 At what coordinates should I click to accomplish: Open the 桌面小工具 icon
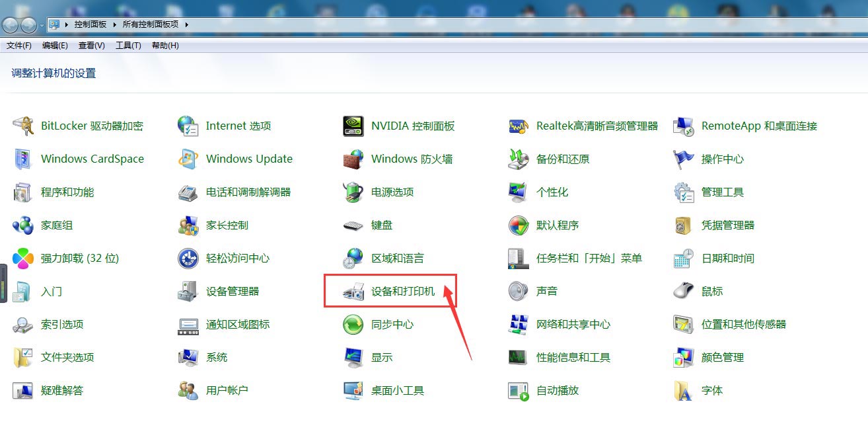pyautogui.click(x=353, y=390)
